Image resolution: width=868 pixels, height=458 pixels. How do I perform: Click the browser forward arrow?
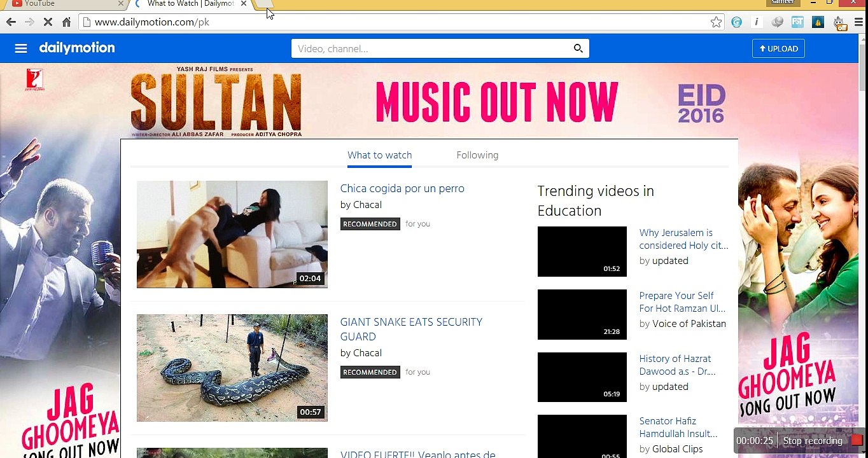29,22
